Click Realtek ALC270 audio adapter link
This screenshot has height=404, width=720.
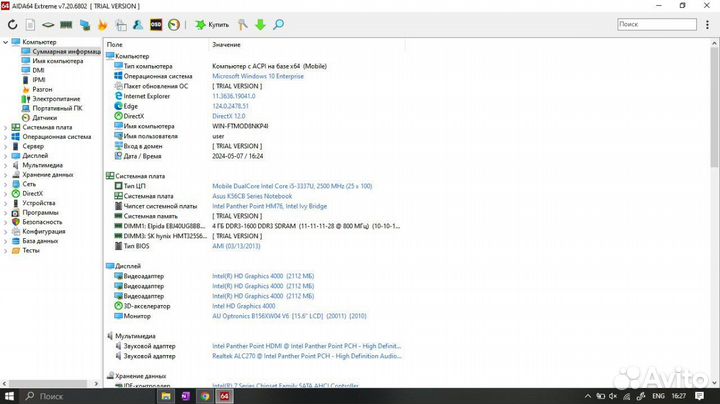coord(307,356)
